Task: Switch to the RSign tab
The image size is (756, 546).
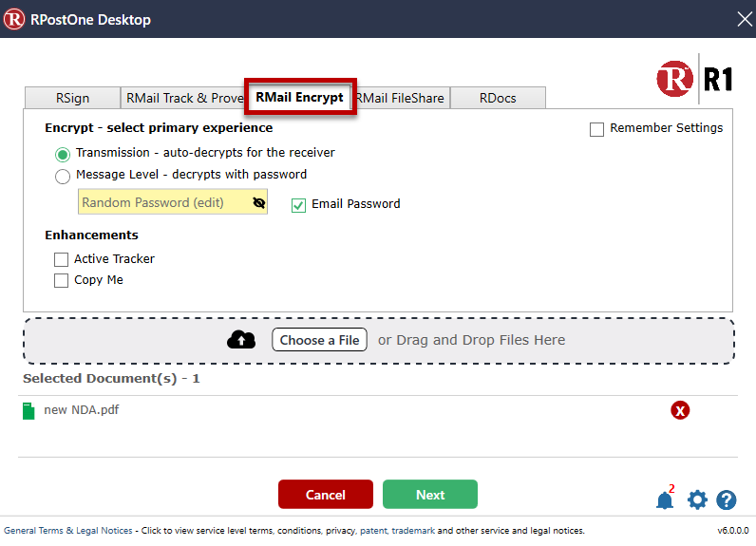Action: tap(72, 98)
